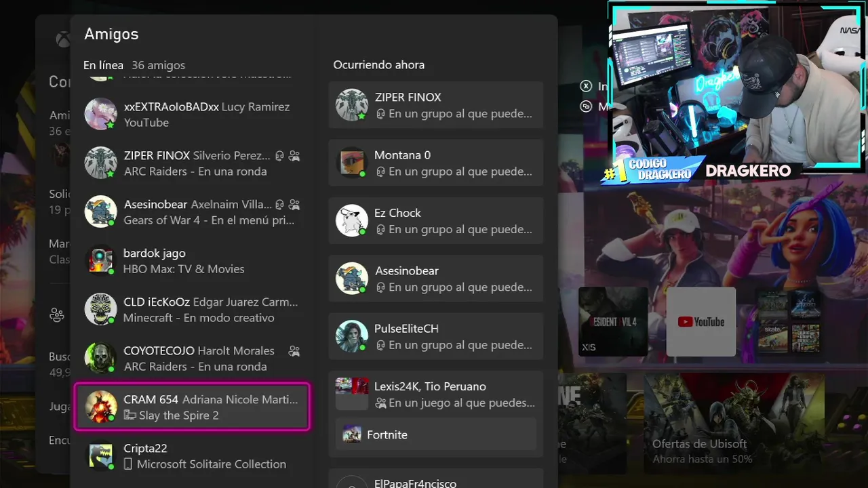Click join-game controller icon on COYOTECOJO row
The height and width of the screenshot is (488, 868).
(294, 350)
